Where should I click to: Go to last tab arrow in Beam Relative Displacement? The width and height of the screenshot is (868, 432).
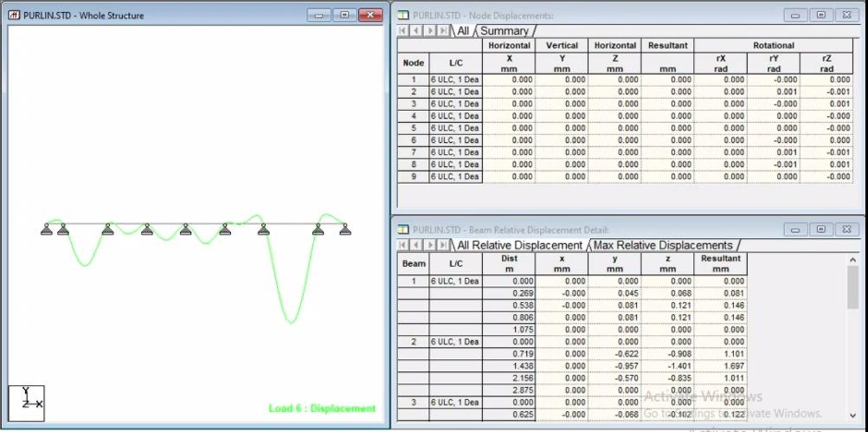(443, 245)
